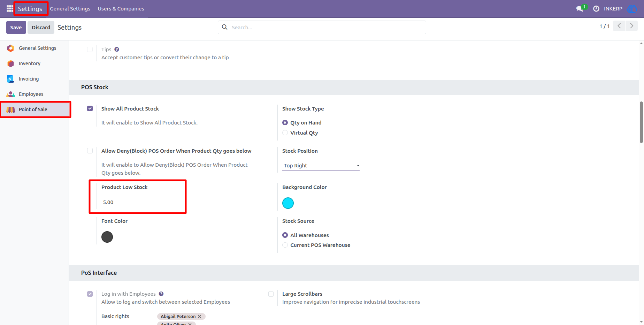Screen dimensions: 644x325
Task: Focus the settings Search field
Action: coord(322,27)
